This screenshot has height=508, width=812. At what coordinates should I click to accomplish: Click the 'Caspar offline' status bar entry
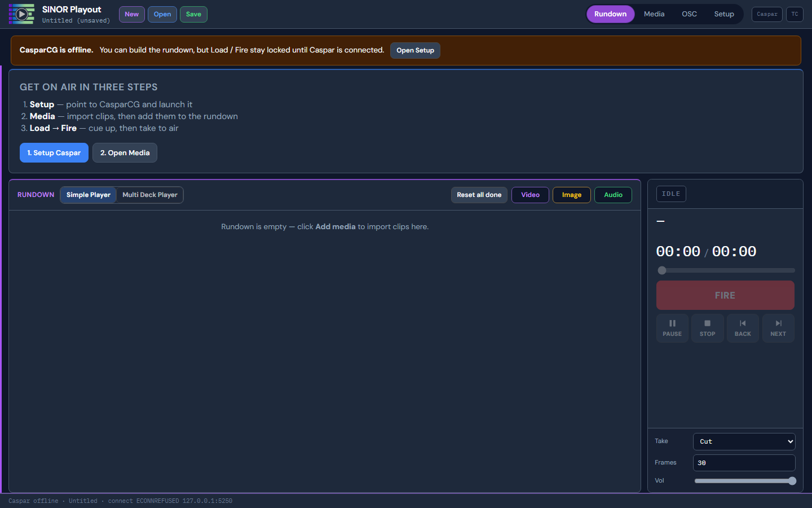click(33, 501)
